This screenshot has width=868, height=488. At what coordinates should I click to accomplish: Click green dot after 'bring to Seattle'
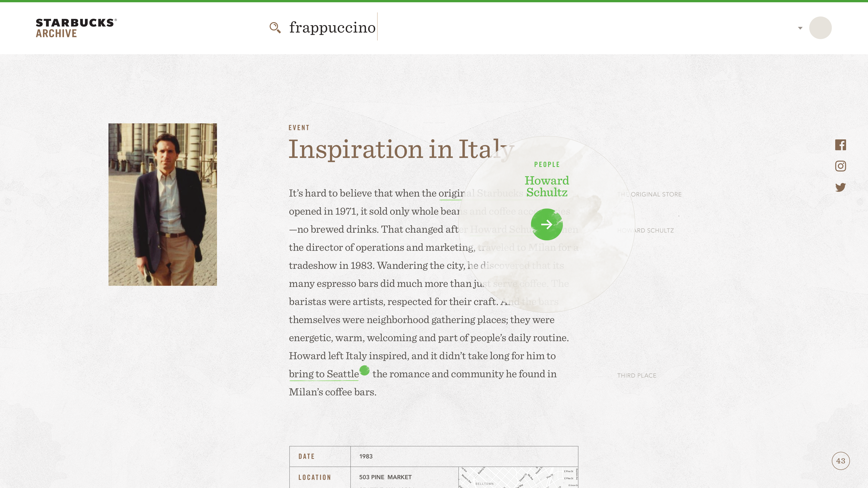(365, 371)
